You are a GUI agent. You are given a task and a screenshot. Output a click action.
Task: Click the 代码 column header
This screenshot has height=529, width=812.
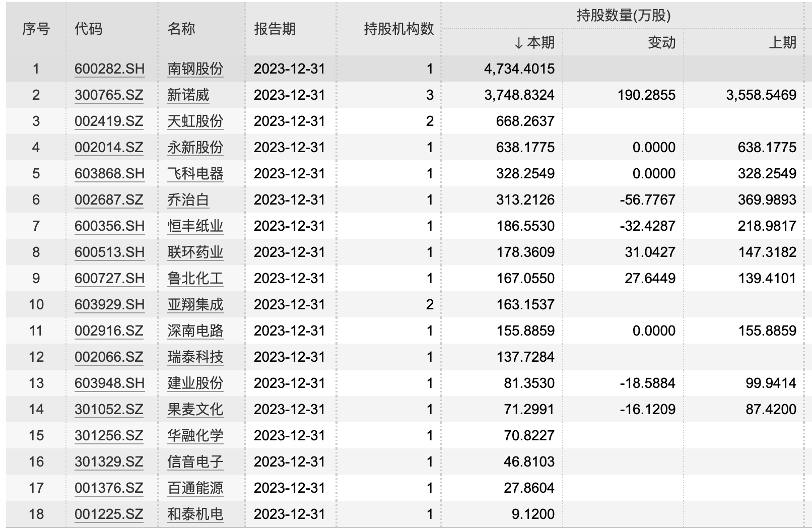88,29
